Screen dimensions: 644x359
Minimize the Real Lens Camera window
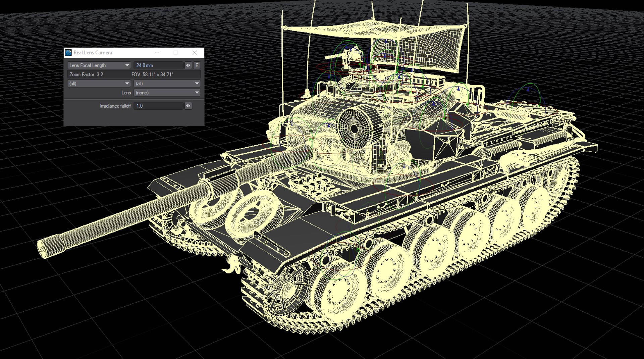(157, 53)
